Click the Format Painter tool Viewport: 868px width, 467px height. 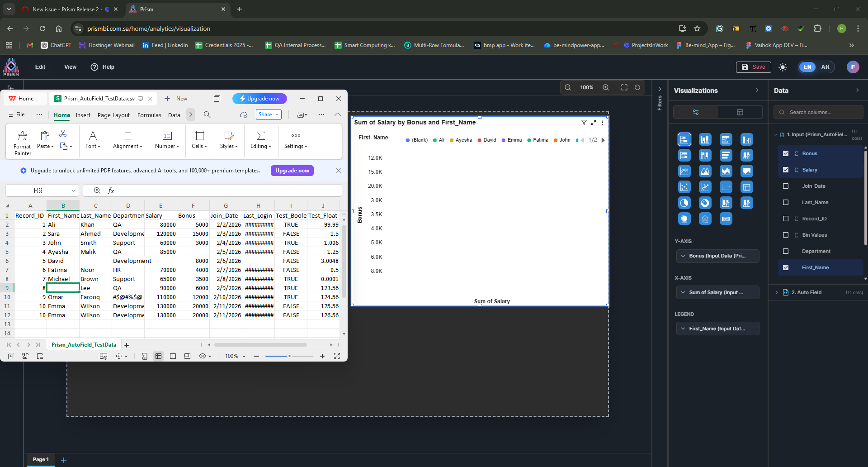click(x=22, y=143)
